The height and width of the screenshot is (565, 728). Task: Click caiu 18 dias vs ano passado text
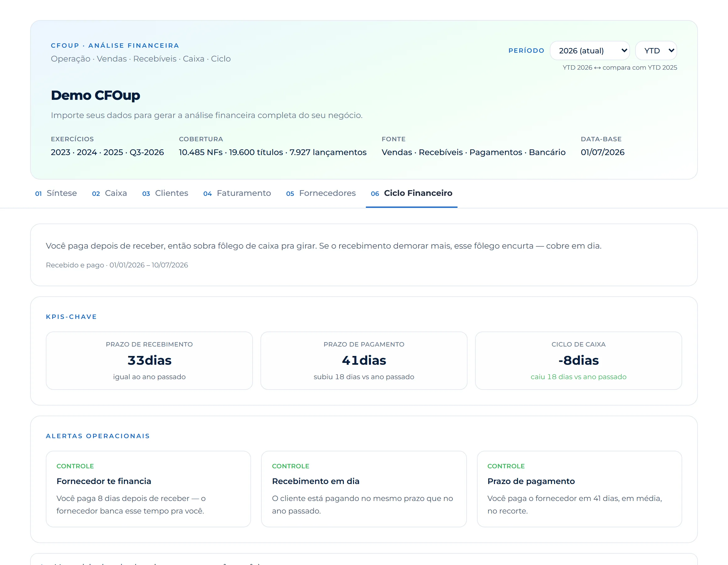[578, 377]
